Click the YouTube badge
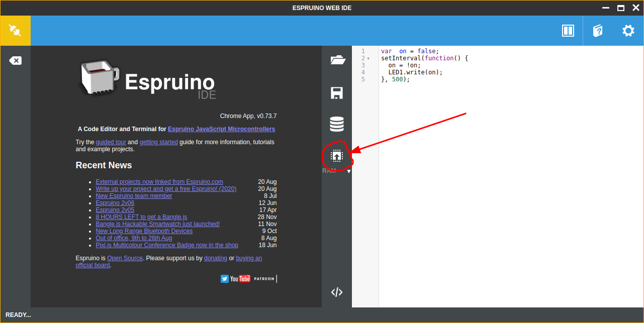Screen dimensions: 644x323 [x=240, y=278]
